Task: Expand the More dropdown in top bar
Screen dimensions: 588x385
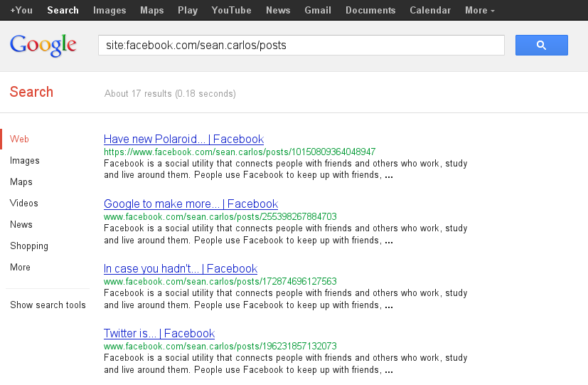Action: 480,10
